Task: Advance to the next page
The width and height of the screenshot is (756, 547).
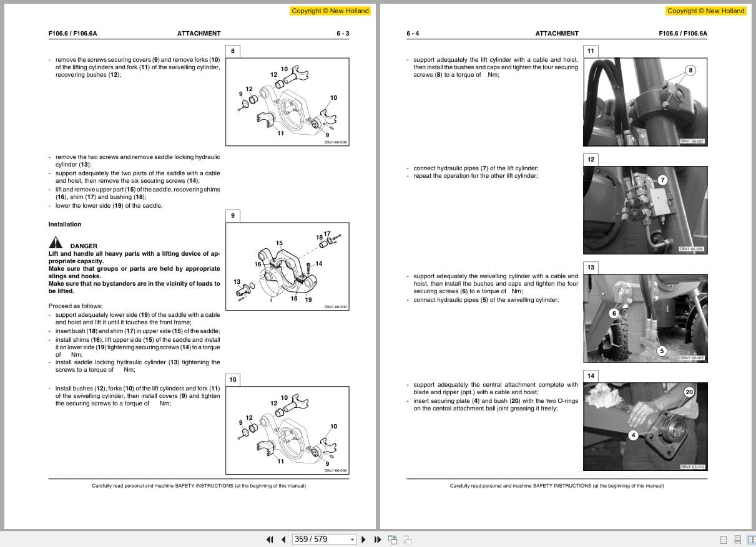Action: coord(364,539)
